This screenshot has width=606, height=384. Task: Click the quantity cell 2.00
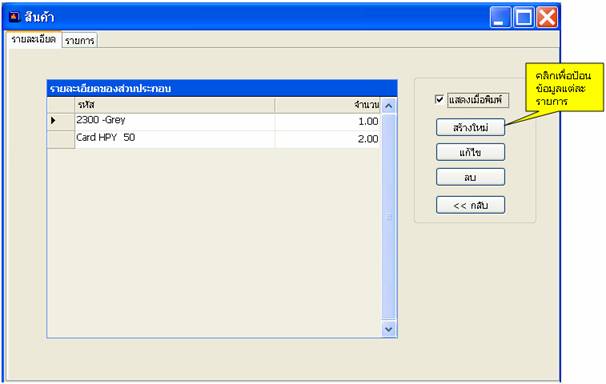tap(328, 139)
